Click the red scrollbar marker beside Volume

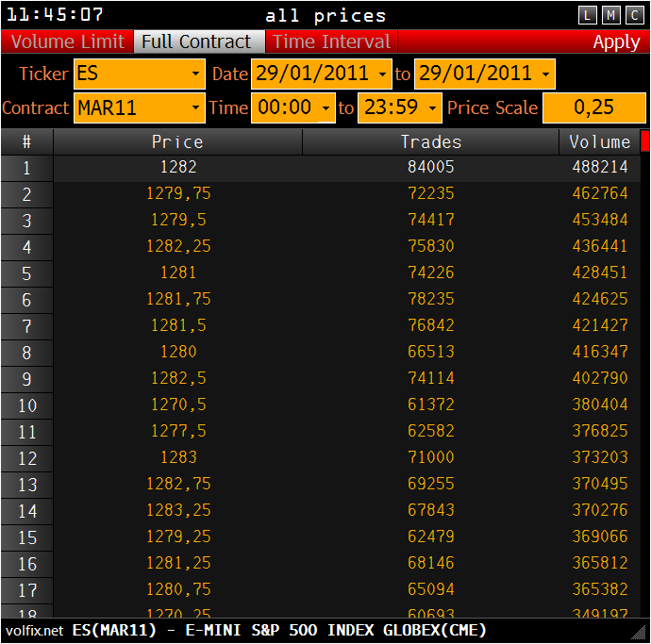coord(645,142)
